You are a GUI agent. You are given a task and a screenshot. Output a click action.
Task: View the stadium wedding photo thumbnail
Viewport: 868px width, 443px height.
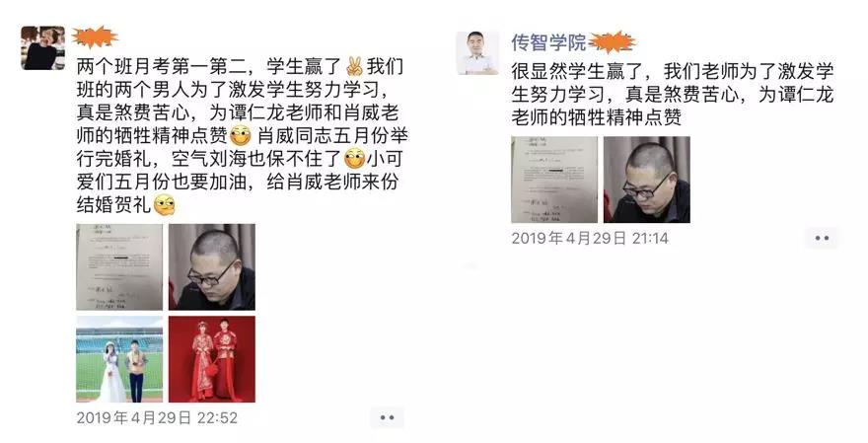(119, 359)
